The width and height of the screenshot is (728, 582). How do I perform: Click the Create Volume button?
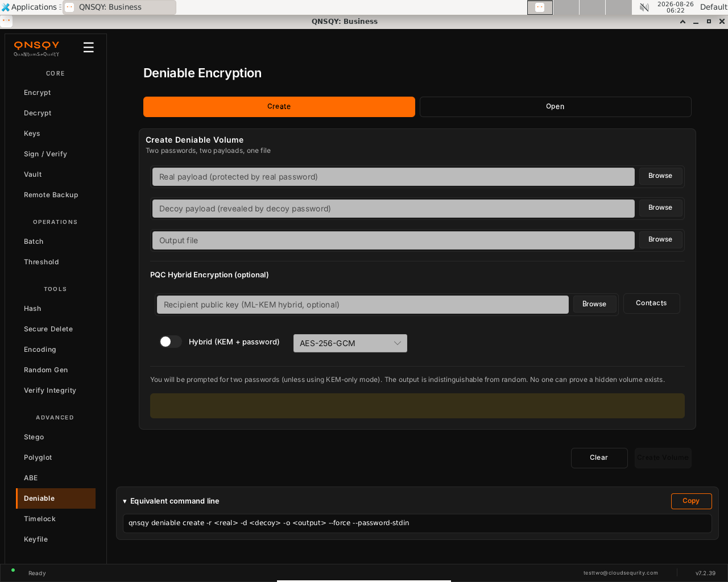tap(663, 458)
